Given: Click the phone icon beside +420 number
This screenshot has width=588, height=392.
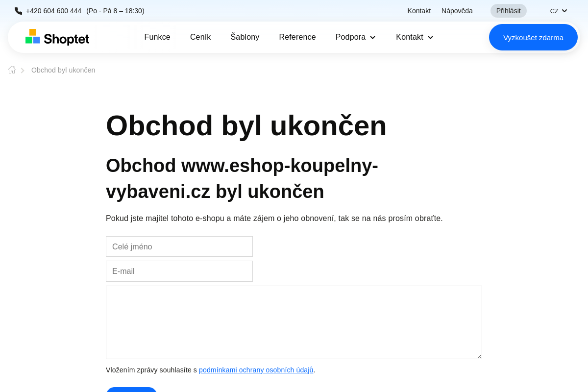Looking at the screenshot, I should 18,11.
